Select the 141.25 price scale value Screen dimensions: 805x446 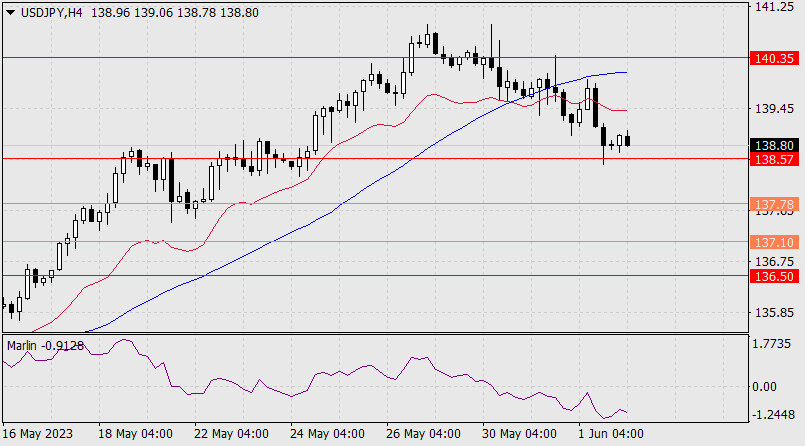tap(774, 7)
